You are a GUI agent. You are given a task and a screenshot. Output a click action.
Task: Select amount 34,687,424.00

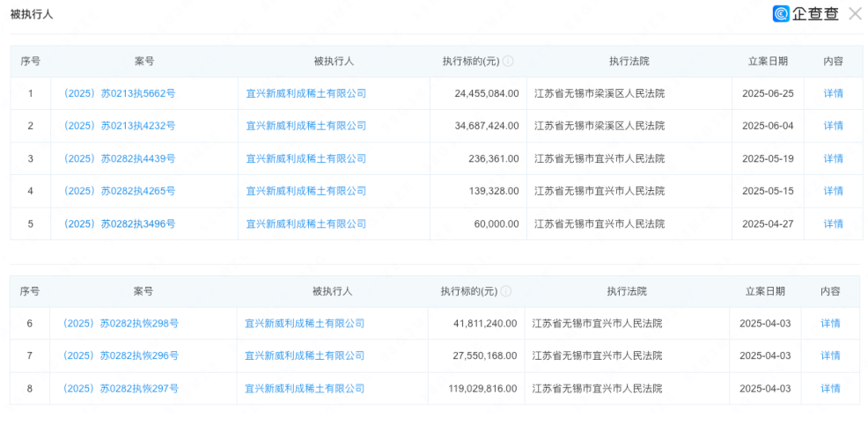pyautogui.click(x=487, y=126)
